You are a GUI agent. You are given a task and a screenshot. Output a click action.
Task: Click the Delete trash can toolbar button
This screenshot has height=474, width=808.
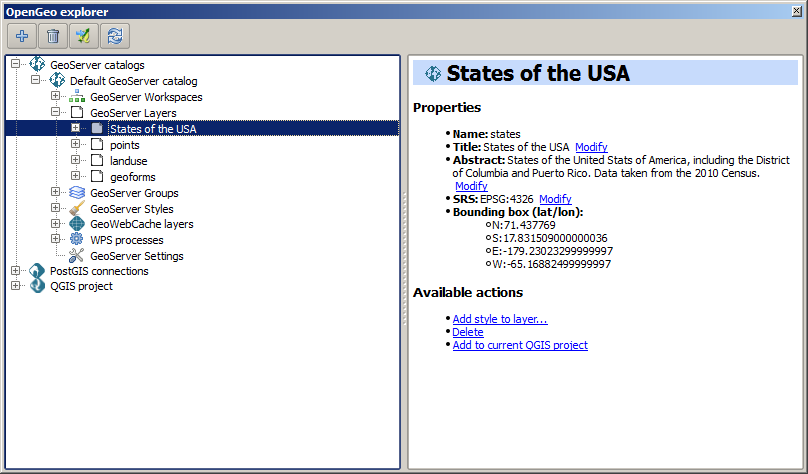tap(53, 36)
